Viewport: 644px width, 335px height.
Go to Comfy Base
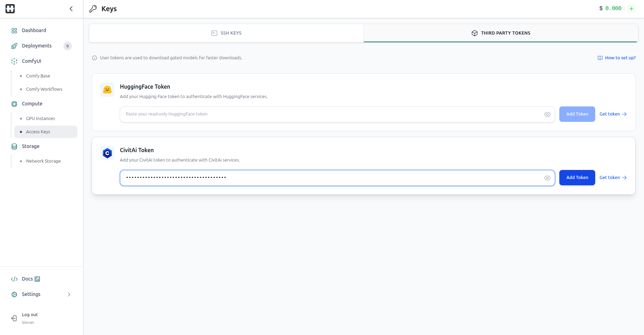pyautogui.click(x=38, y=76)
